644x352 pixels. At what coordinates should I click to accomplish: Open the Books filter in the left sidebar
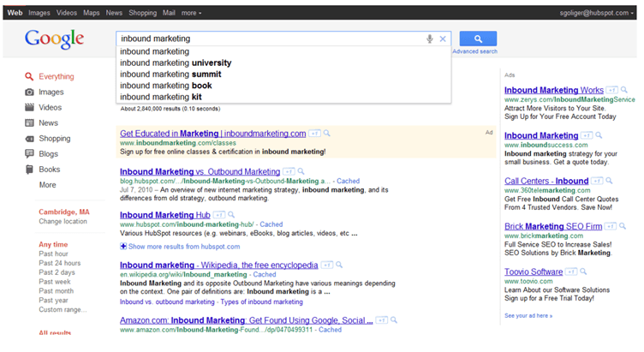click(x=50, y=170)
